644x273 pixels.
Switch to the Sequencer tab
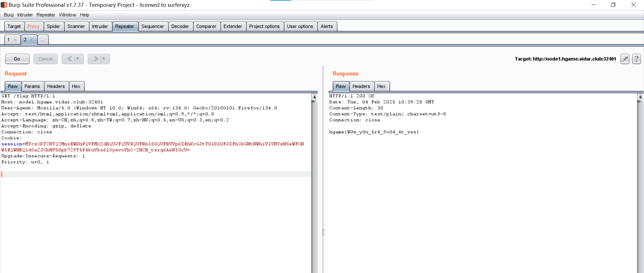(153, 26)
